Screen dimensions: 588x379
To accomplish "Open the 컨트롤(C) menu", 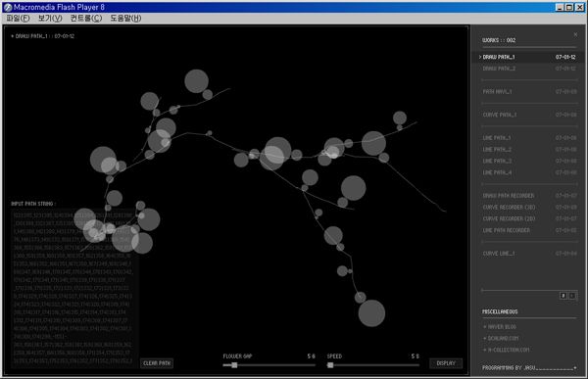I will (x=86, y=18).
